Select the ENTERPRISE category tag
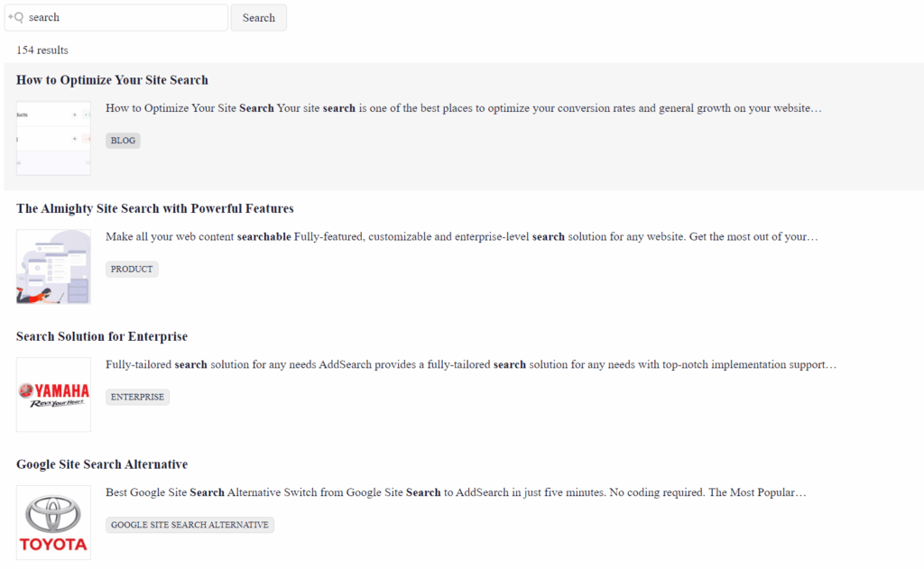This screenshot has width=924, height=569. [x=137, y=397]
